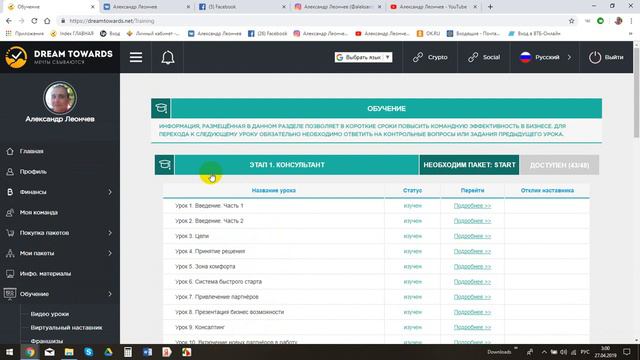This screenshot has height=360, width=640.
Task: Expand the Русский language selector
Action: click(x=545, y=57)
